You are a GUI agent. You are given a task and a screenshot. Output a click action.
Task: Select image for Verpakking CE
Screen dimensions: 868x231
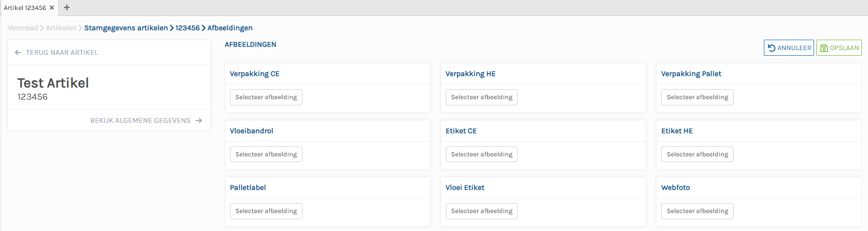pyautogui.click(x=266, y=97)
